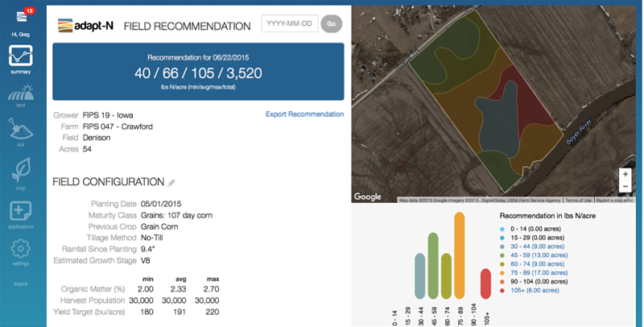The height and width of the screenshot is (327, 644).
Task: Zoom in on the map
Action: tap(625, 174)
